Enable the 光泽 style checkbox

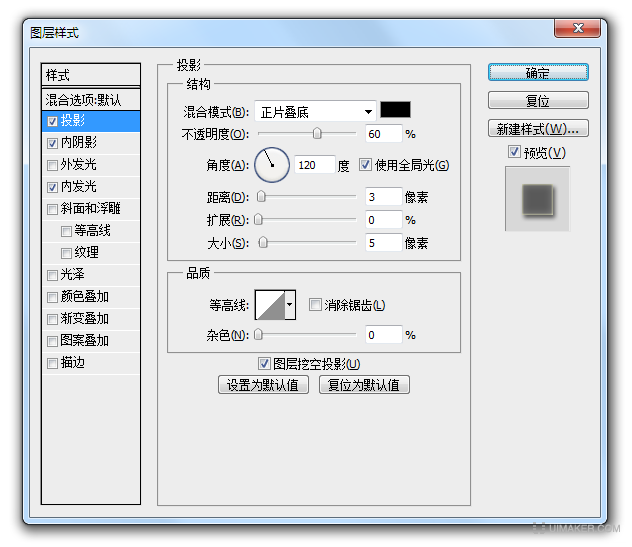52,275
